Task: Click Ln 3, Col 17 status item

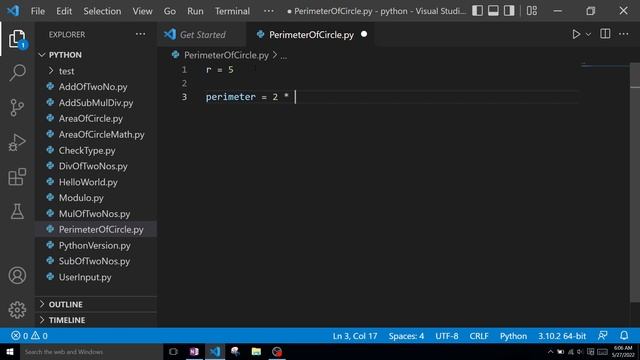Action: pyautogui.click(x=355, y=336)
